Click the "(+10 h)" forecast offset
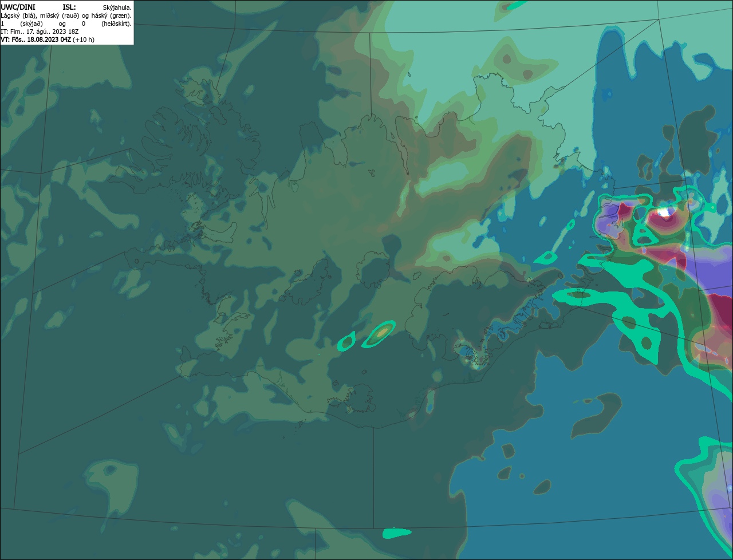733x560 pixels. [84, 40]
